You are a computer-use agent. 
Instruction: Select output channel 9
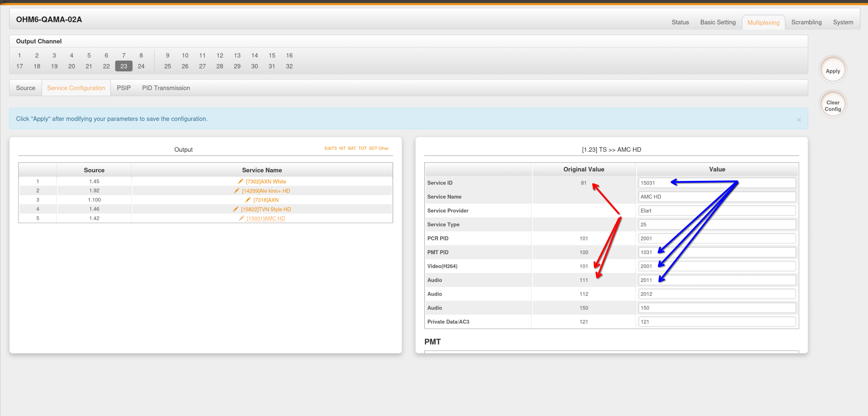(167, 55)
